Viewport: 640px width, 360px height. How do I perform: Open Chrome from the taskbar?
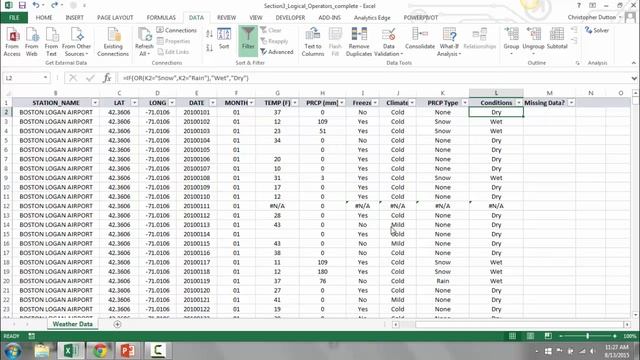[x=100, y=351]
